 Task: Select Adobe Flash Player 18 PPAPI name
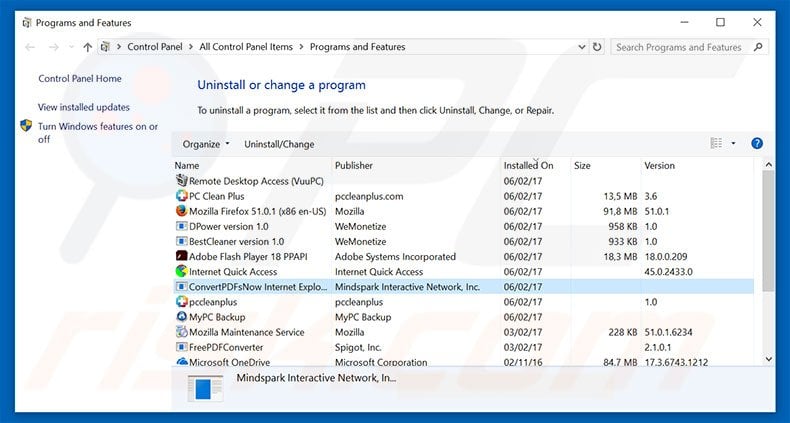[x=248, y=256]
